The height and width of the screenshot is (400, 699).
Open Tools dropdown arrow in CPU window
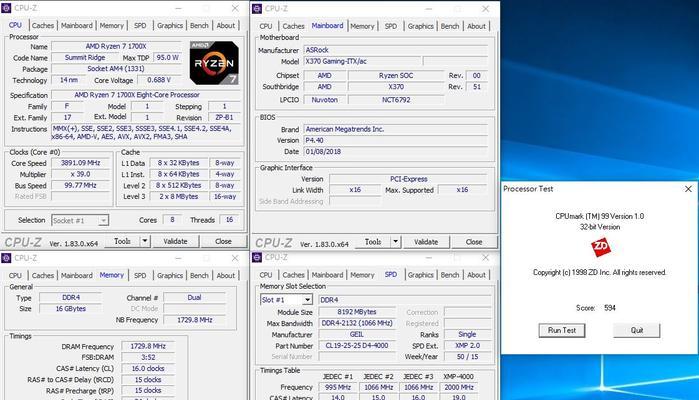[x=144, y=241]
